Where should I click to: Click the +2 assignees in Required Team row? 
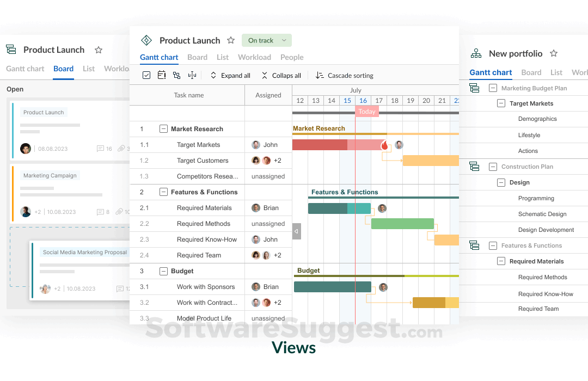[x=278, y=255]
